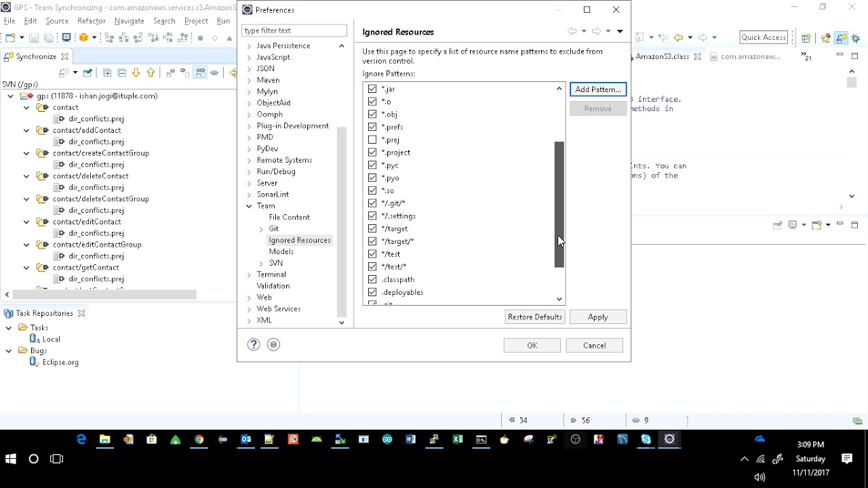868x488 pixels.
Task: Open the Source menu
Action: click(x=57, y=21)
